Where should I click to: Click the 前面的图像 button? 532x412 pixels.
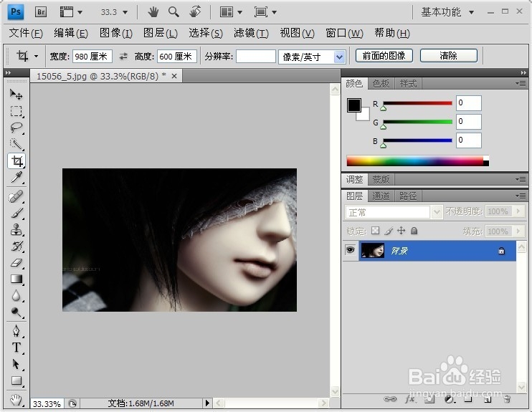pos(384,56)
